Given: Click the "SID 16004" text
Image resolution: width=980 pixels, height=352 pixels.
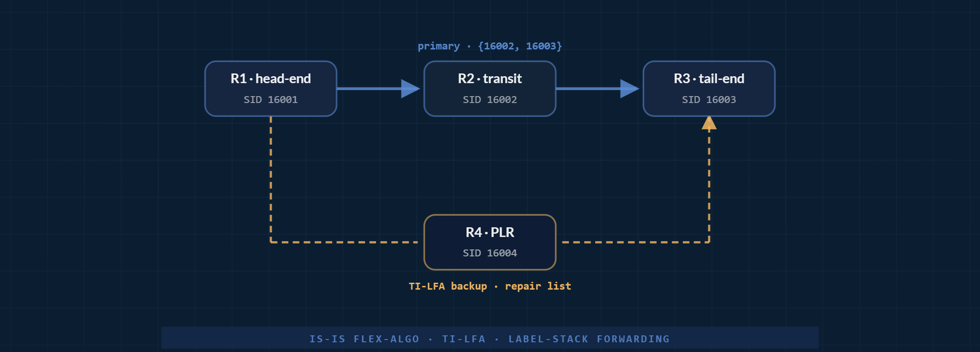Looking at the screenshot, I should coord(490,253).
